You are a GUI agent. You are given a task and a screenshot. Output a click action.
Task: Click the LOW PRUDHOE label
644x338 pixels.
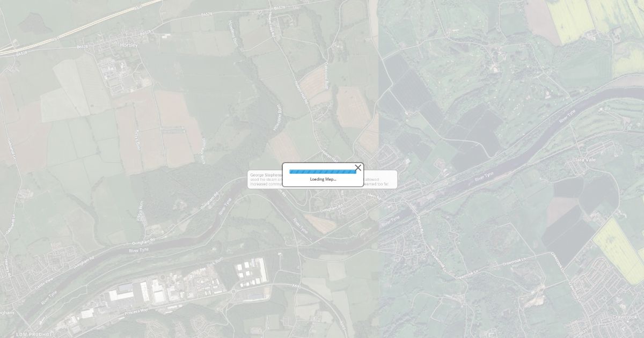tap(34, 334)
